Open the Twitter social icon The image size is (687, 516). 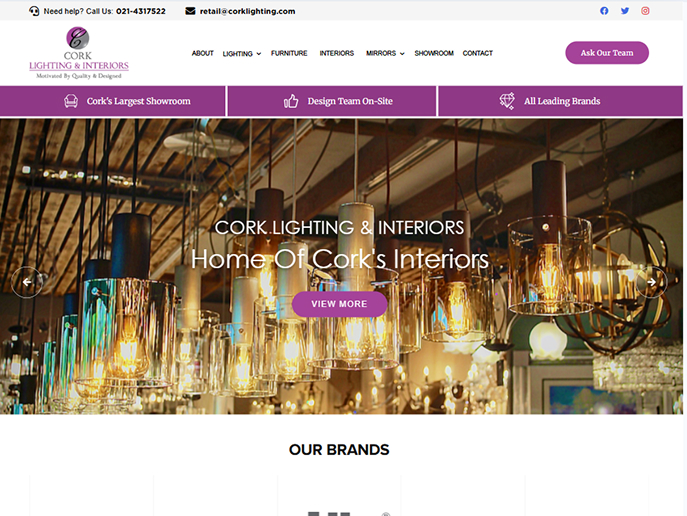click(x=625, y=11)
